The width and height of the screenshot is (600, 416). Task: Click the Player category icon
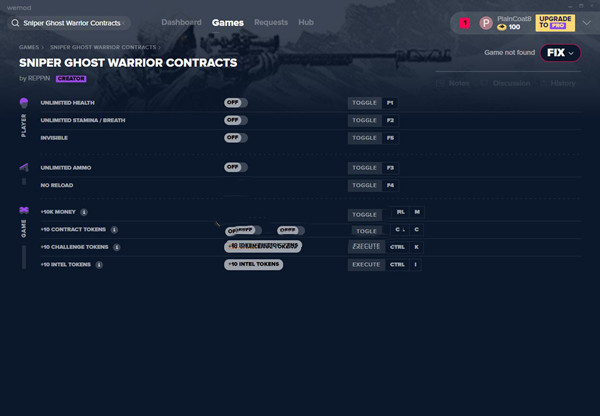coord(23,103)
